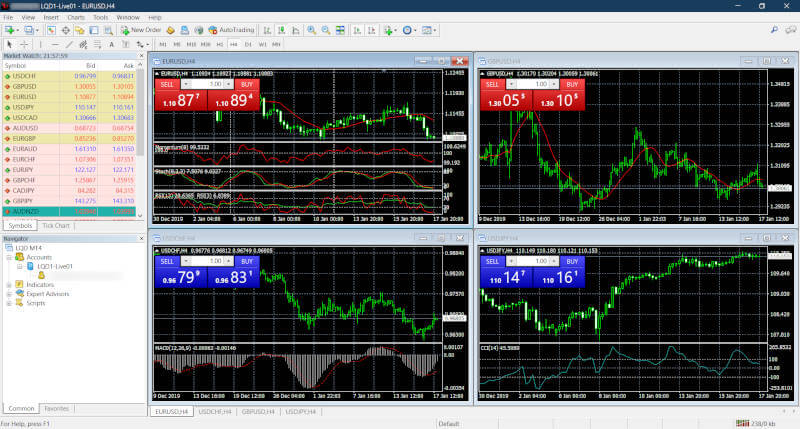Switch to the Tick Chart tab

click(56, 225)
